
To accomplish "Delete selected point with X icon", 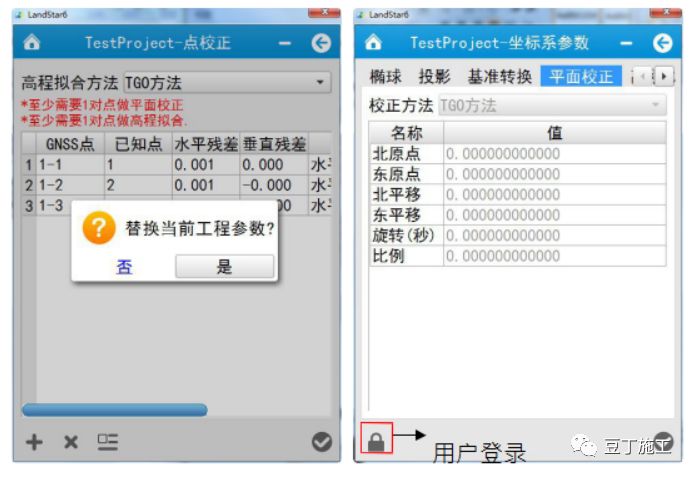I will tap(71, 442).
